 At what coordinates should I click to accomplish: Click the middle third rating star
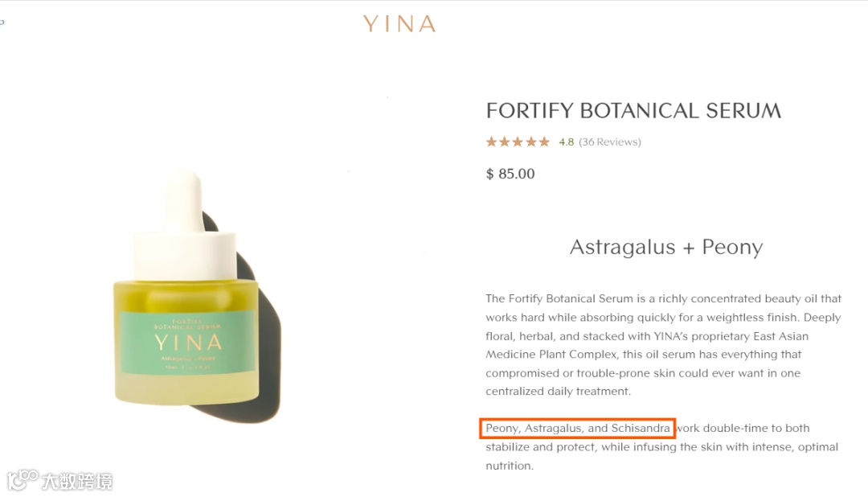click(x=518, y=142)
